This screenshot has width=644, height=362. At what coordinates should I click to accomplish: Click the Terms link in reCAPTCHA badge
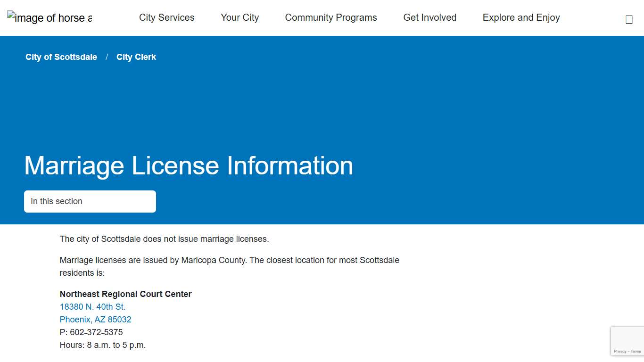click(x=636, y=351)
